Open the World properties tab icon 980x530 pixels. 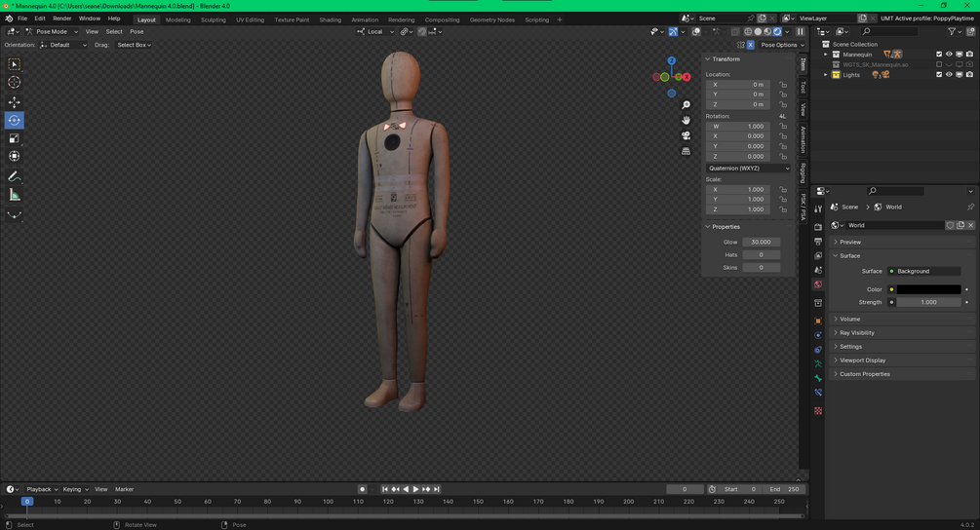tap(818, 284)
